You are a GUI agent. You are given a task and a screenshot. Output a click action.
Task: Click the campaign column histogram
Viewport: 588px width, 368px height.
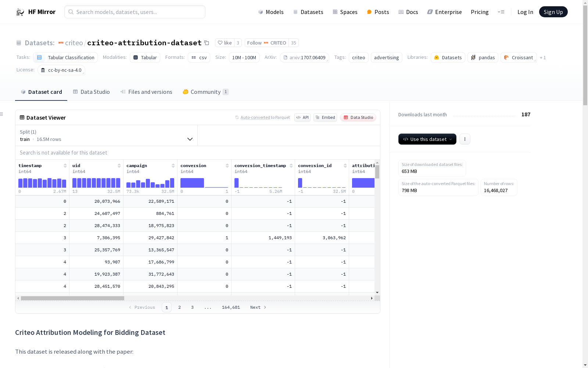point(150,183)
